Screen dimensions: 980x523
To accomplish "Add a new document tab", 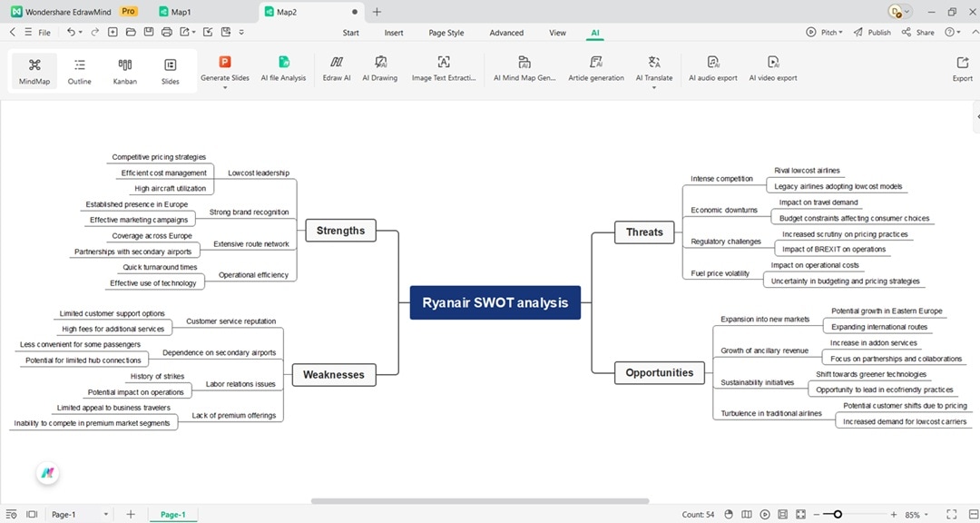I will pyautogui.click(x=377, y=12).
